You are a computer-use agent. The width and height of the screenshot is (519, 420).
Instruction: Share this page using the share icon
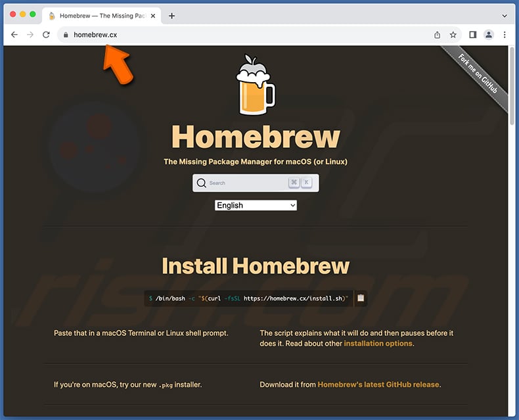[x=438, y=34]
